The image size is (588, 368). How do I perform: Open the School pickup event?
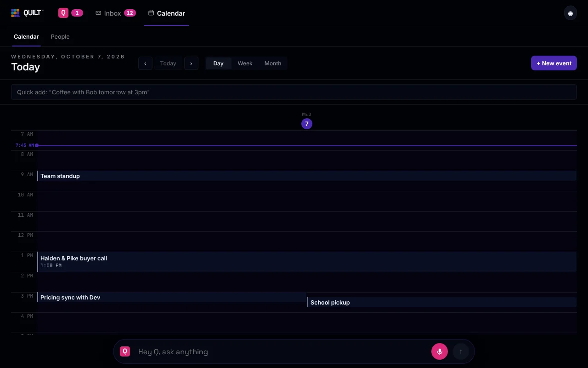[x=442, y=302]
